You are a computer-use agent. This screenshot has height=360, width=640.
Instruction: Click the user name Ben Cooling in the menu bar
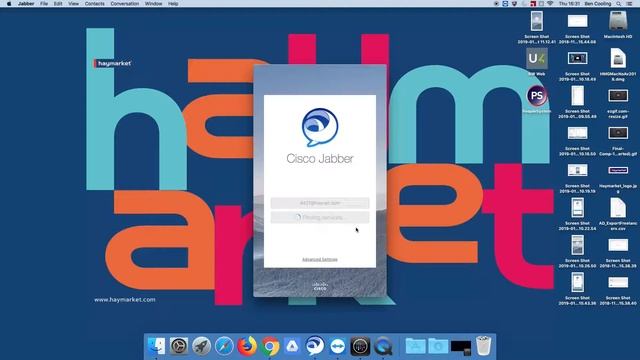pos(598,4)
